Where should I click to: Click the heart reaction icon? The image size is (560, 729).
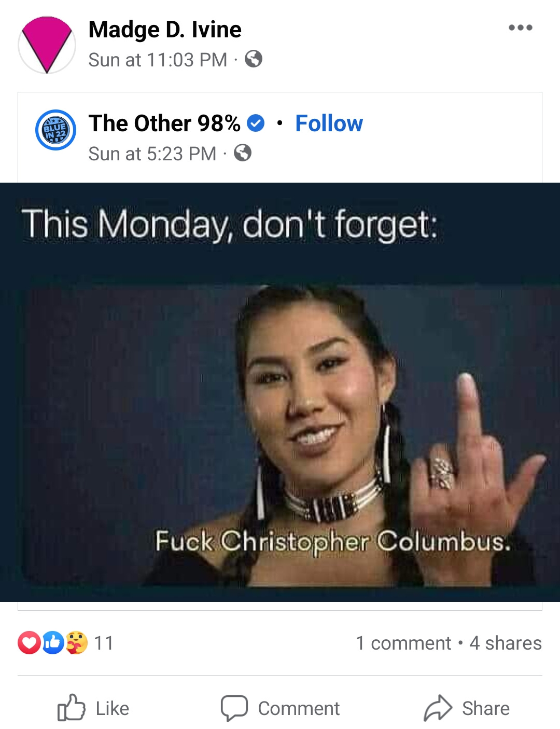tap(29, 643)
